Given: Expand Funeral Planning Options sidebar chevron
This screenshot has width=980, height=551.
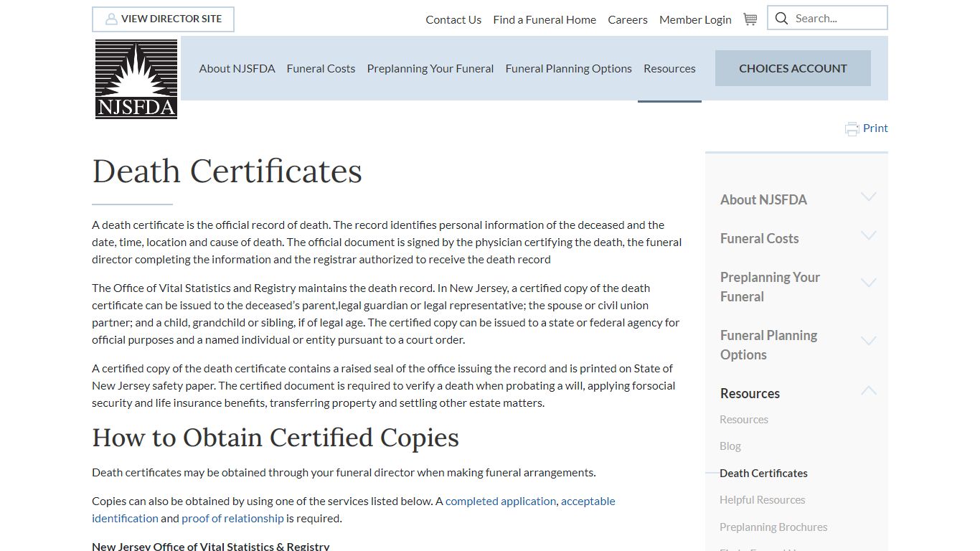Looking at the screenshot, I should pos(868,342).
